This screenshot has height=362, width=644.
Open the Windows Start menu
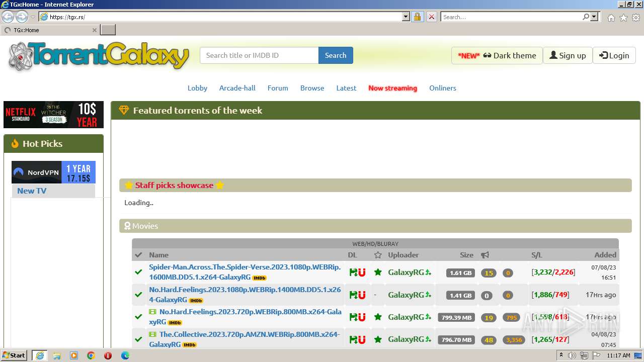[x=14, y=355]
